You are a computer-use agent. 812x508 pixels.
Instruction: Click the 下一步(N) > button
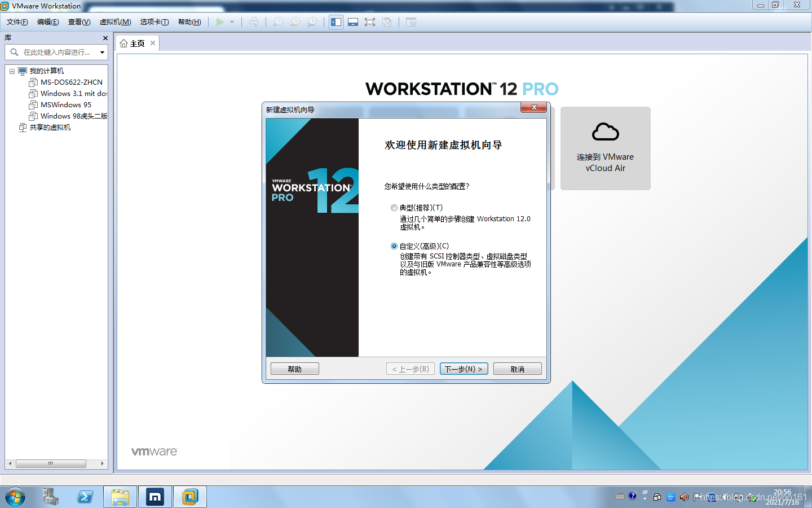tap(464, 369)
